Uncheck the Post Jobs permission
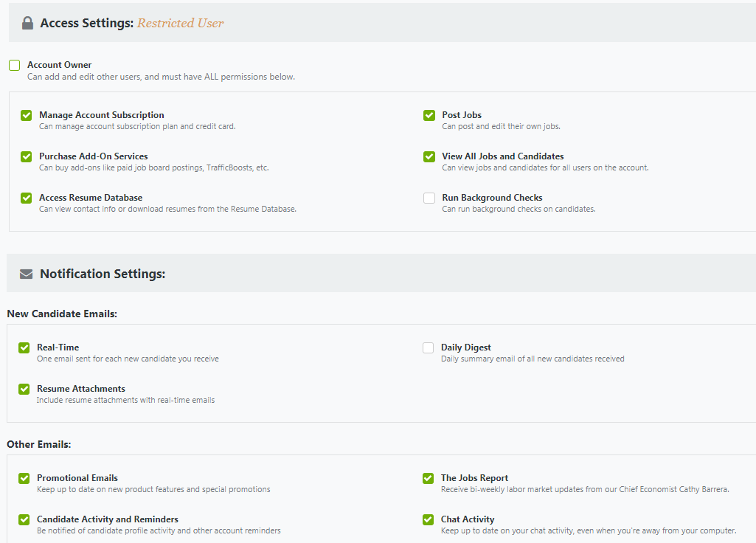 (x=429, y=115)
